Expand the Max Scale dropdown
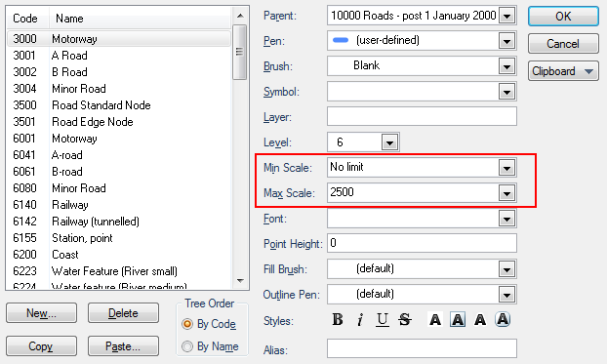 click(506, 193)
